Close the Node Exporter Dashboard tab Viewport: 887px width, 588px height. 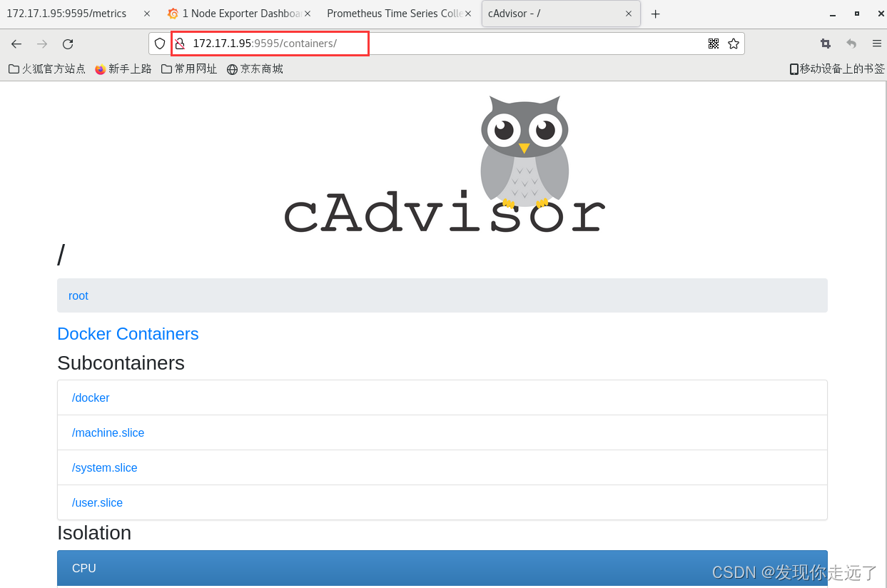pos(308,14)
